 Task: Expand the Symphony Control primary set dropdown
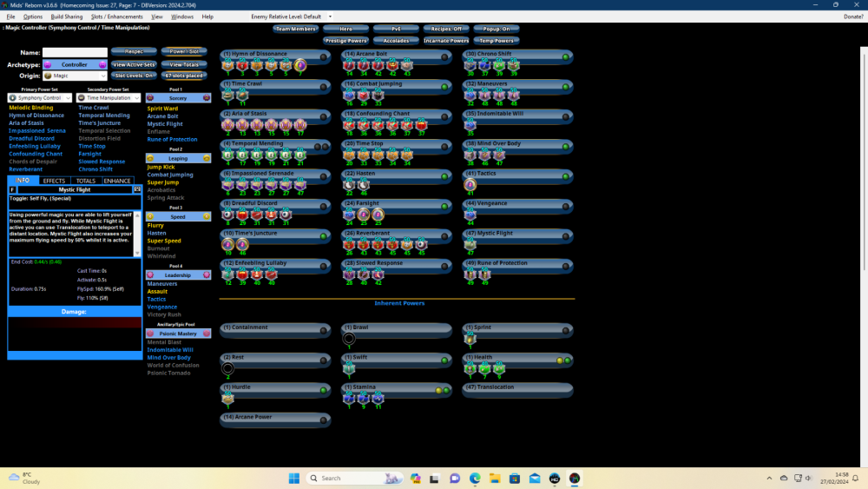68,98
